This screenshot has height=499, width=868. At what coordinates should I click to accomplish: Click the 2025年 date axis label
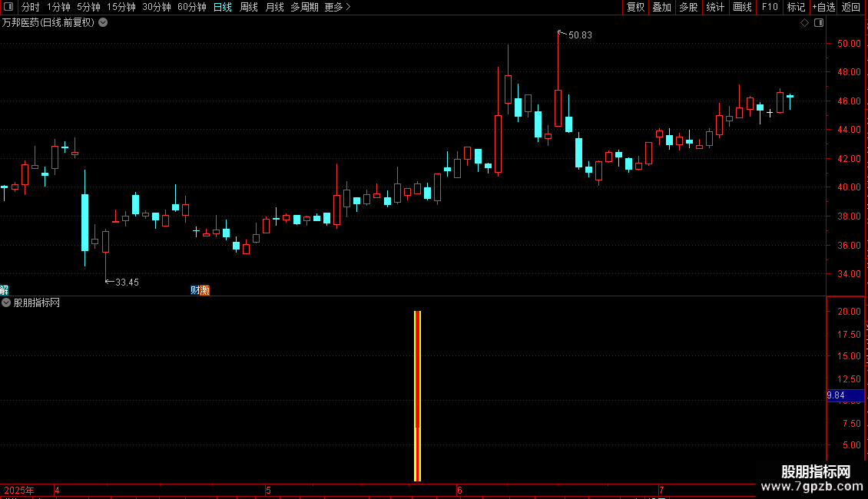(19, 490)
